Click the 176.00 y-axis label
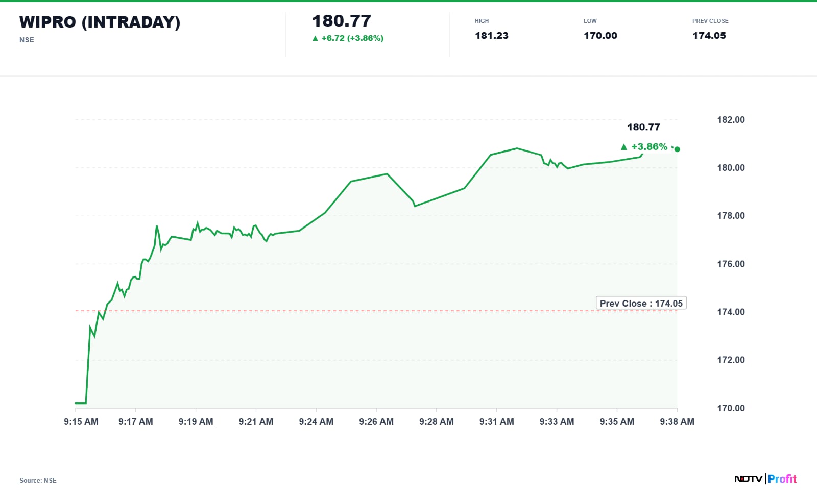The width and height of the screenshot is (817, 504). pyautogui.click(x=731, y=264)
